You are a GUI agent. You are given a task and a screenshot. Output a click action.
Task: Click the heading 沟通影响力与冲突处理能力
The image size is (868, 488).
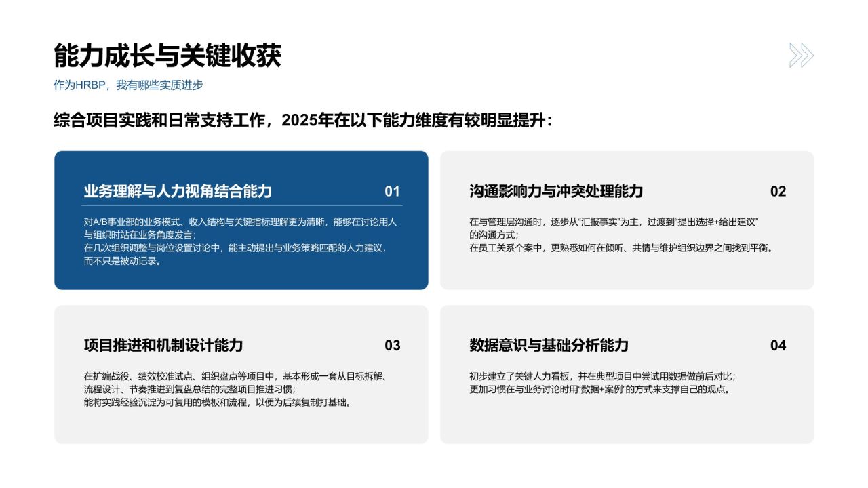(x=556, y=191)
